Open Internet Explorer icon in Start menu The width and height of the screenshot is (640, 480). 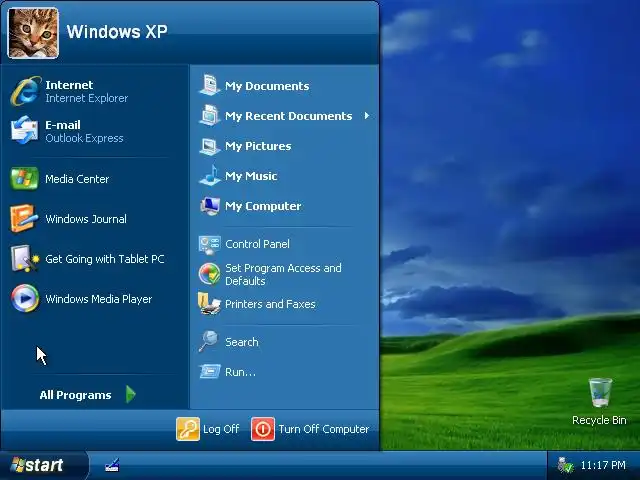(x=25, y=91)
